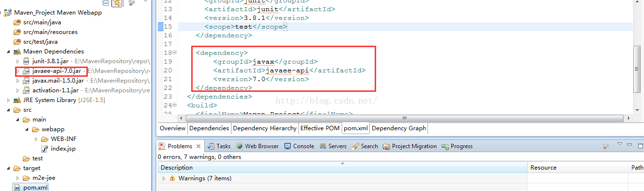The image size is (644, 191).
Task: Click the Tasks tab icon
Action: [x=211, y=146]
